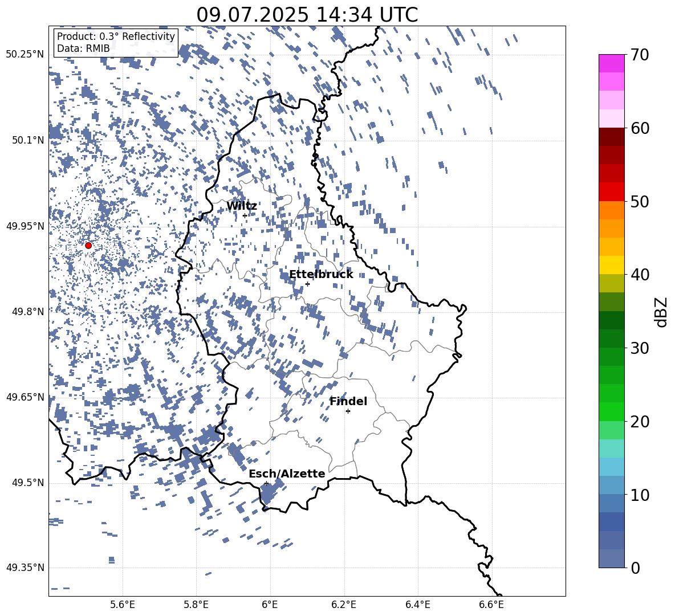The image size is (675, 616).
Task: Click the 6°E longitude label
Action: [x=270, y=605]
